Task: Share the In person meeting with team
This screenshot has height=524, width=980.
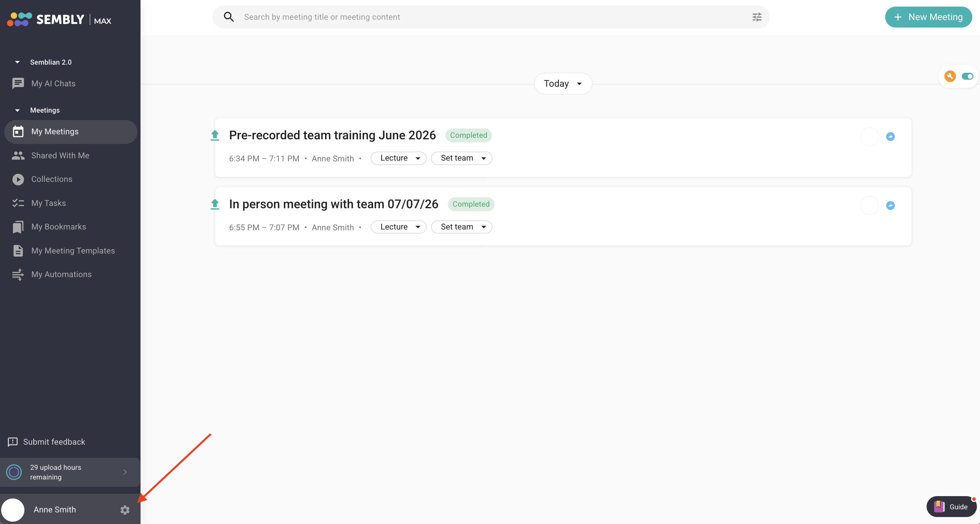Action: tap(890, 205)
